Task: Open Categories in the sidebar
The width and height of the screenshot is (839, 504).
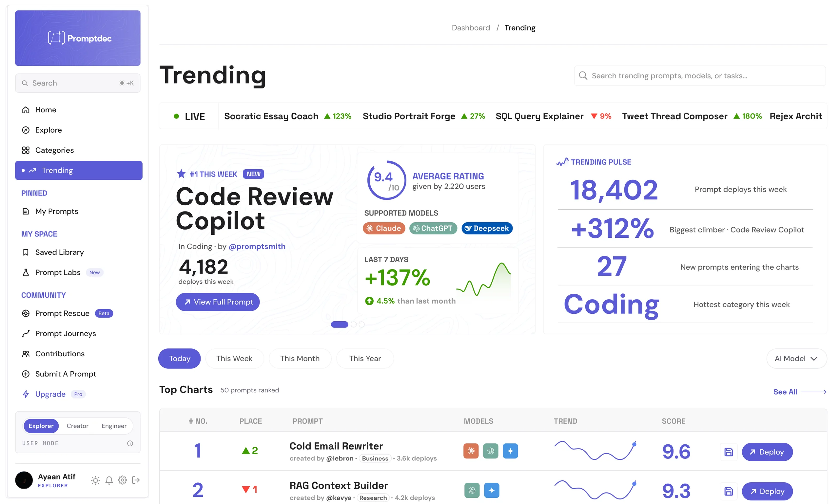Action: (79, 150)
